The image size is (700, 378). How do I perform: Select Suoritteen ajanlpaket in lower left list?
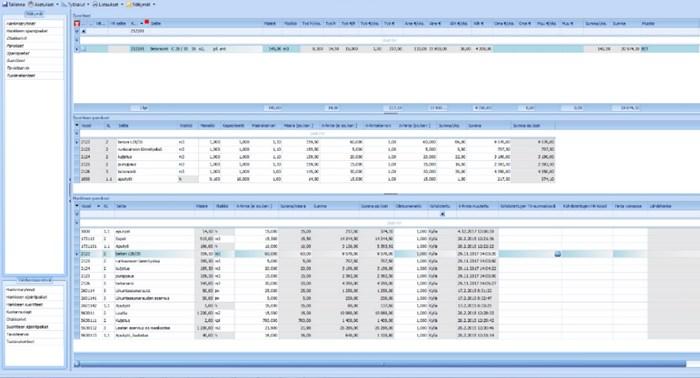coord(27,327)
